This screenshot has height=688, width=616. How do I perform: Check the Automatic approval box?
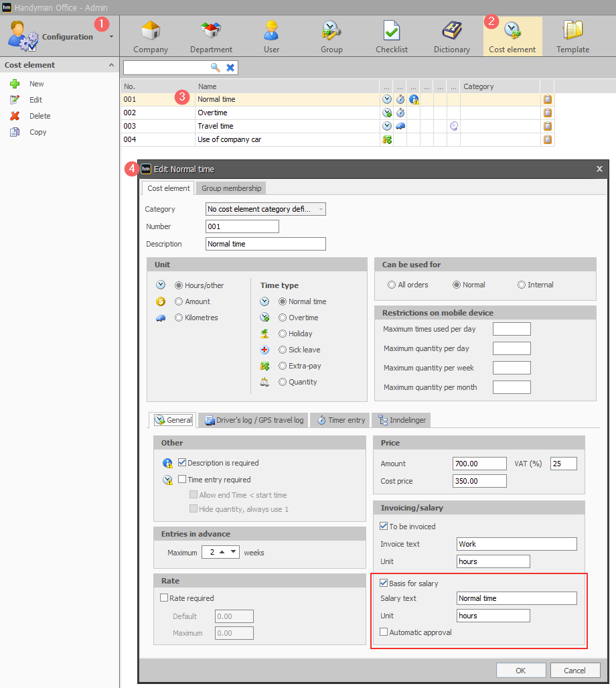click(384, 632)
